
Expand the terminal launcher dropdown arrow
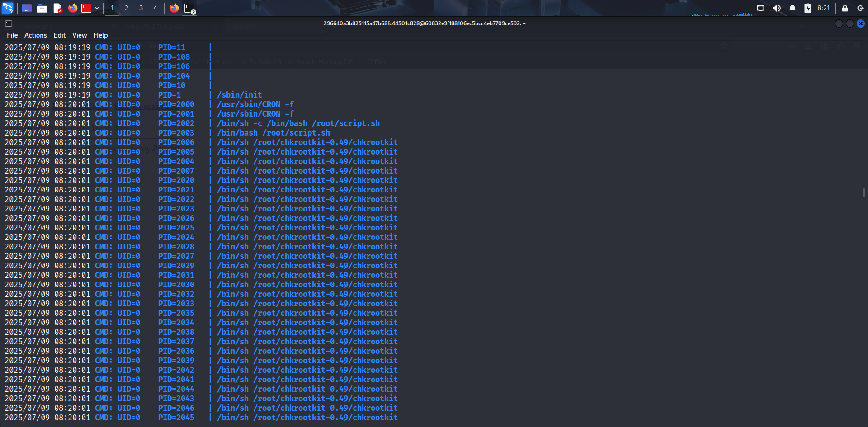pyautogui.click(x=97, y=8)
